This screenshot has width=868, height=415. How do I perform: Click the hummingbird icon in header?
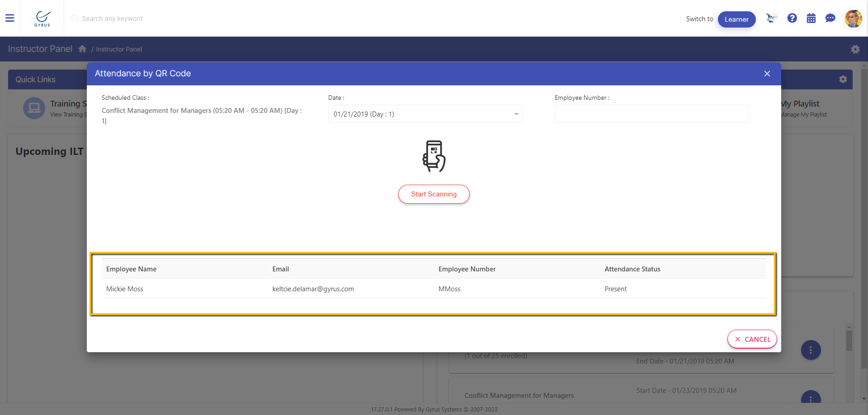(x=771, y=18)
